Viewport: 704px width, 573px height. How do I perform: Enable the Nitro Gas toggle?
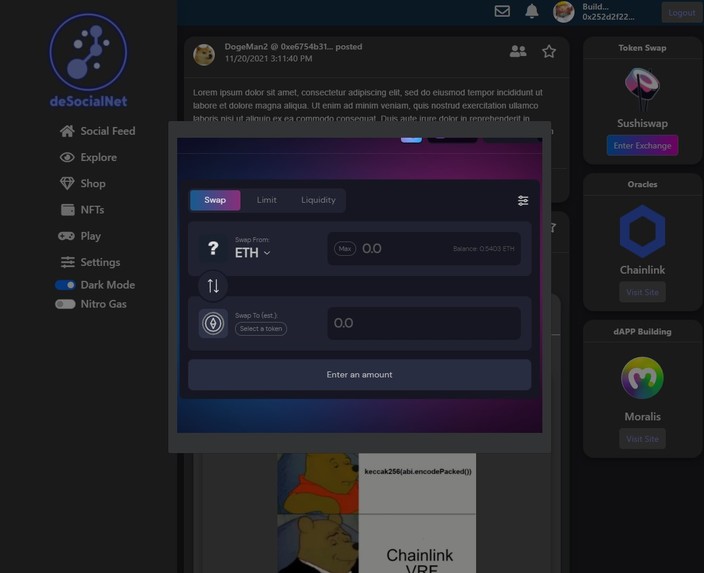coord(65,304)
